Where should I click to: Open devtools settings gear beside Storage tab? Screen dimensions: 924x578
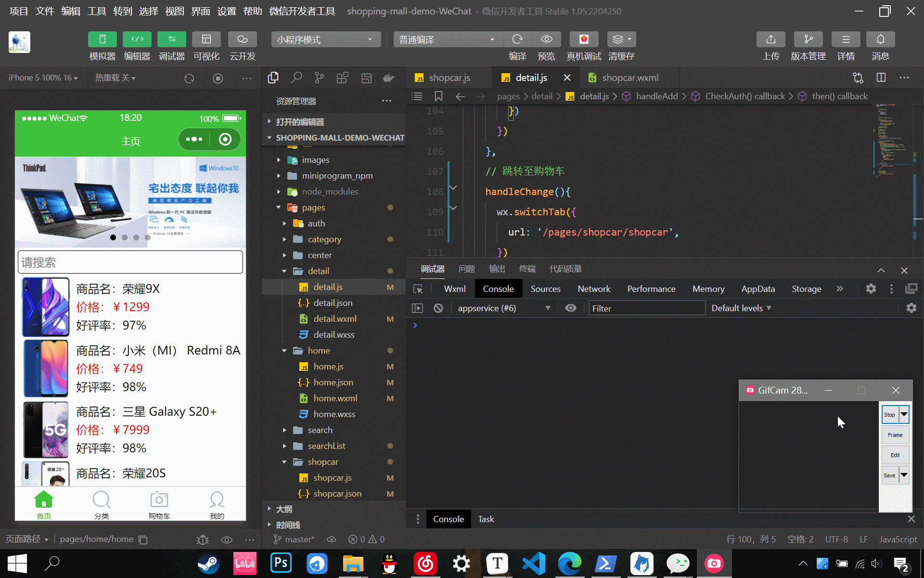[871, 289]
